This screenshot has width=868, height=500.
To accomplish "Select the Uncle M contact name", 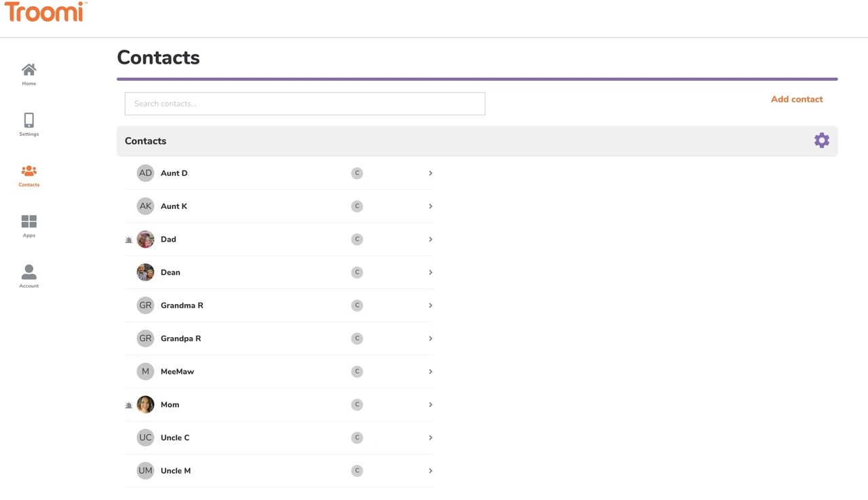I will (x=176, y=471).
